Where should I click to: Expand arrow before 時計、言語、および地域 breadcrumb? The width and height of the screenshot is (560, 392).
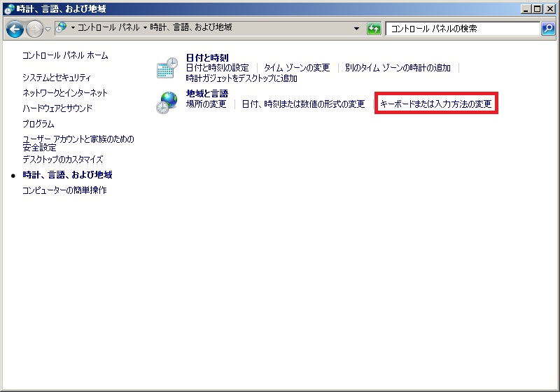145,28
